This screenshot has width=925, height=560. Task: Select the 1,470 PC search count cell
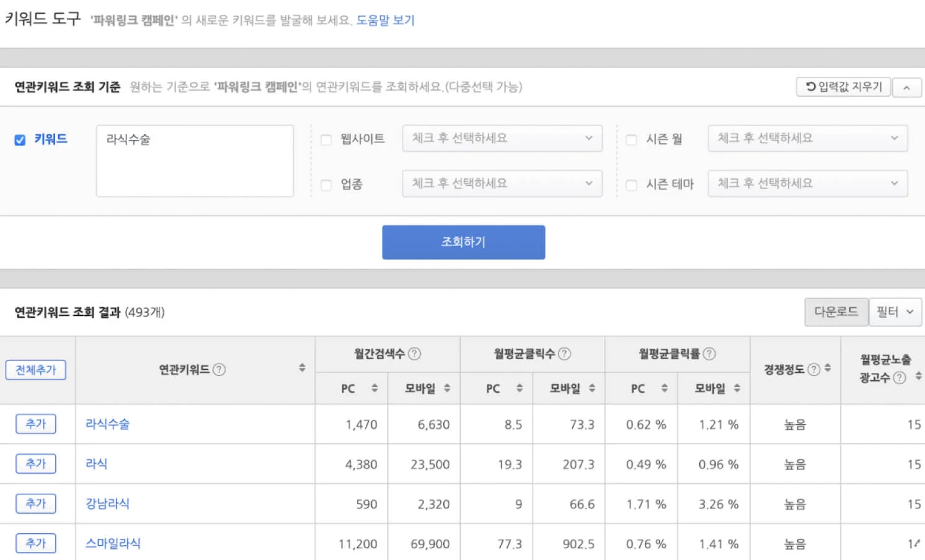(352, 425)
